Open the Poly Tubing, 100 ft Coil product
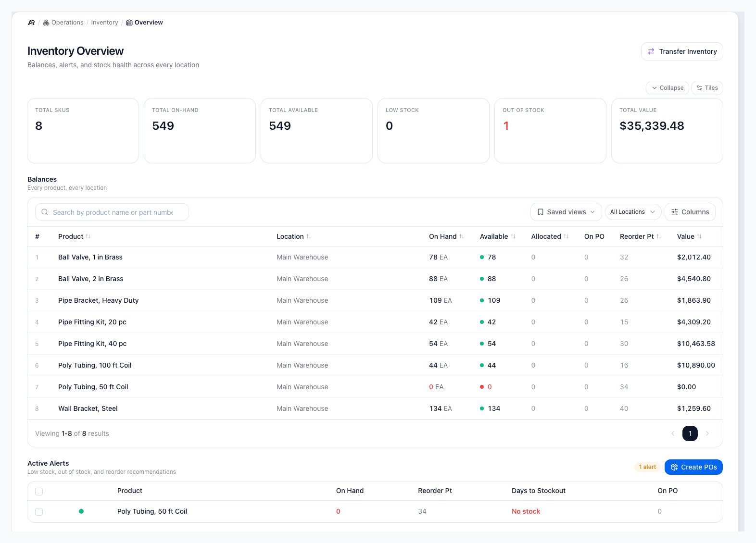Viewport: 756px width, 543px height. click(x=95, y=365)
